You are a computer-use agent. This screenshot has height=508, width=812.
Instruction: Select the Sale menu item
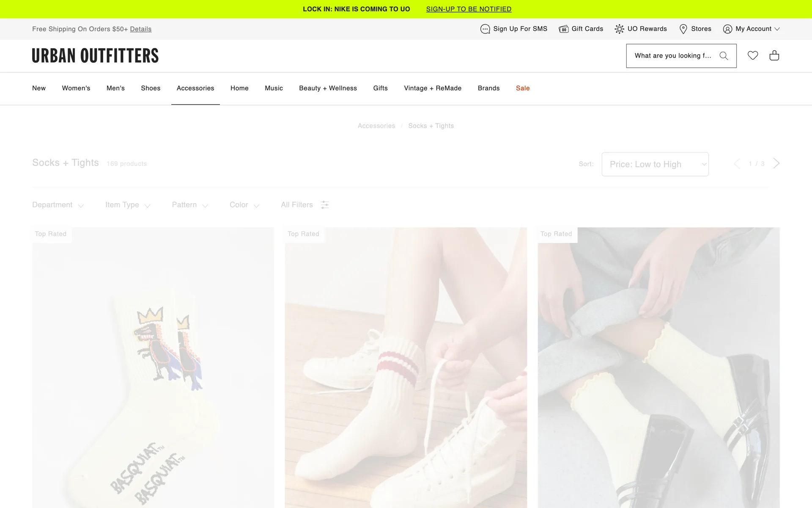point(523,88)
